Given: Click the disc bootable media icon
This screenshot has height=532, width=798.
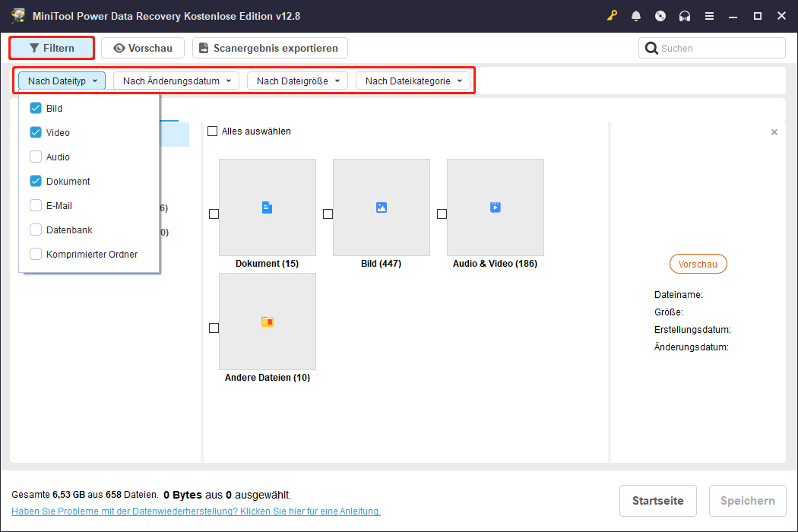Looking at the screenshot, I should click(660, 16).
